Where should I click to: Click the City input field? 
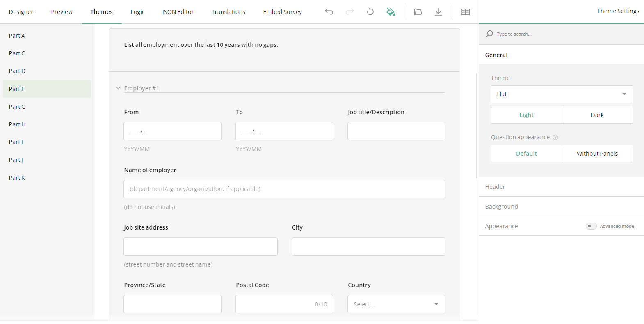pos(368,246)
